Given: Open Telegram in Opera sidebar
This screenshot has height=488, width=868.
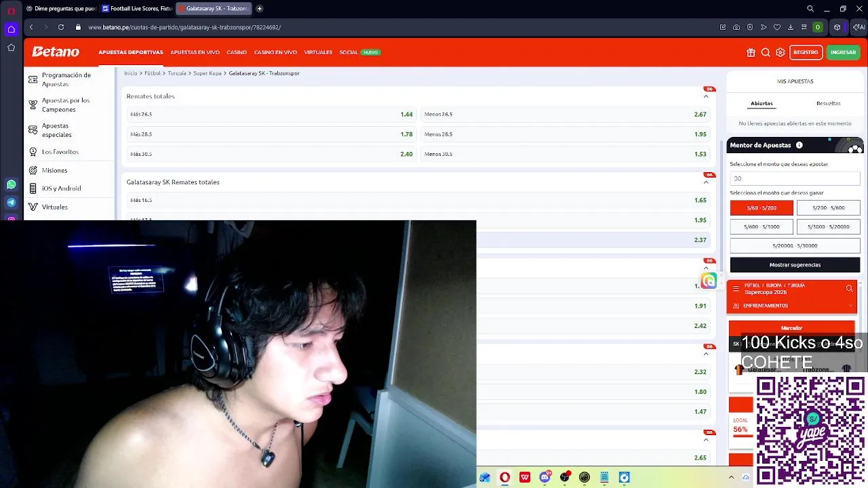Looking at the screenshot, I should (x=11, y=202).
